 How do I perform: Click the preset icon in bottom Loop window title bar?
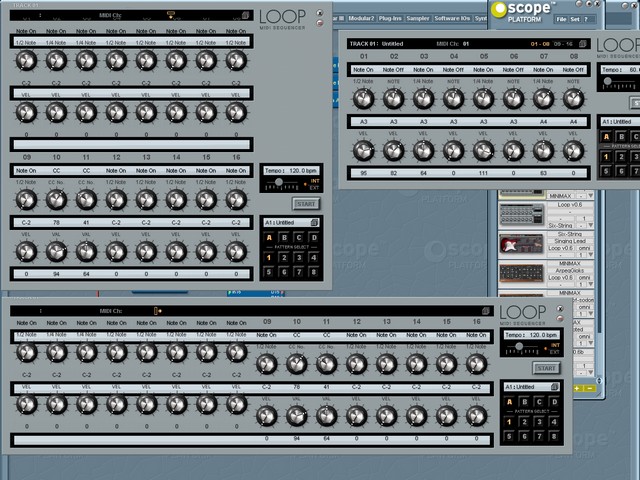tap(486, 311)
